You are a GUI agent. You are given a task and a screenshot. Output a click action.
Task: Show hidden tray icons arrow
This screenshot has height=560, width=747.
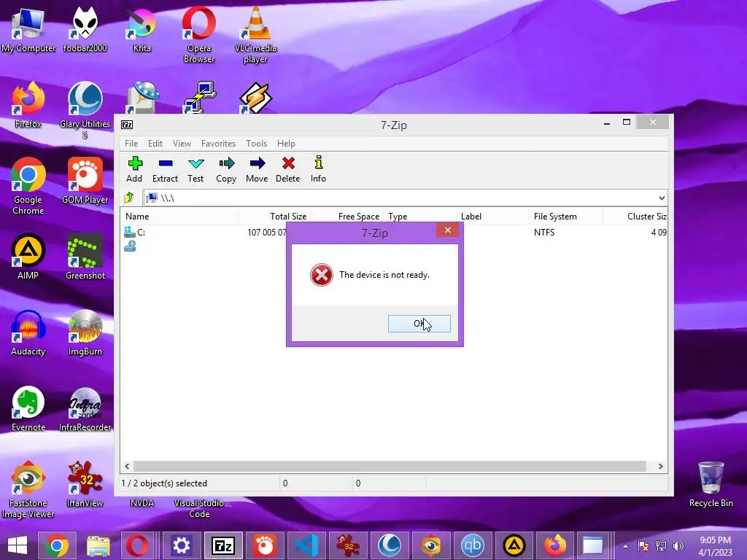[625, 546]
